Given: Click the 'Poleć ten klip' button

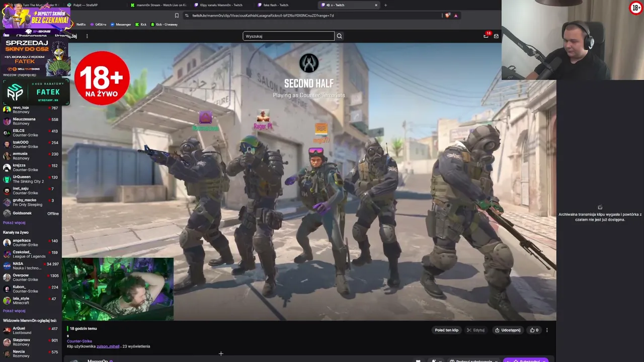Looking at the screenshot, I should point(447,330).
